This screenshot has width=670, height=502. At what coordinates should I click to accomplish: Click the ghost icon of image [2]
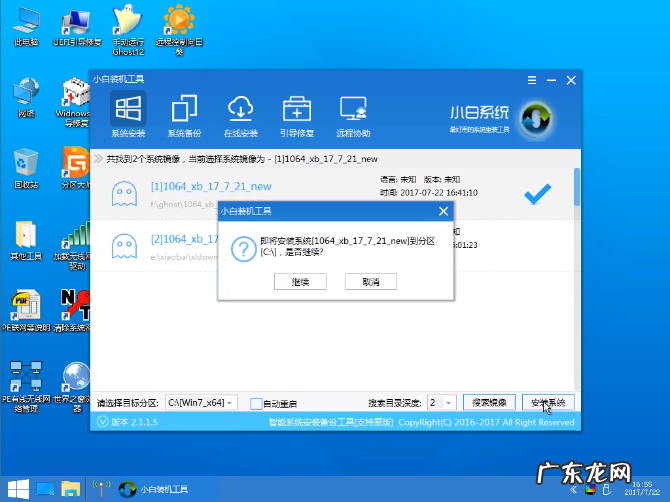(x=124, y=246)
